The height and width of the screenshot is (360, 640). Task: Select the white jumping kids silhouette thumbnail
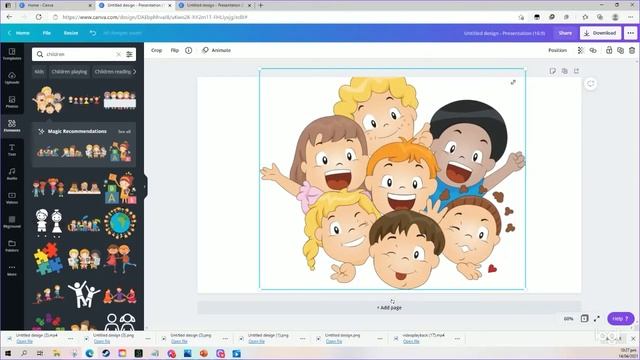(84, 294)
